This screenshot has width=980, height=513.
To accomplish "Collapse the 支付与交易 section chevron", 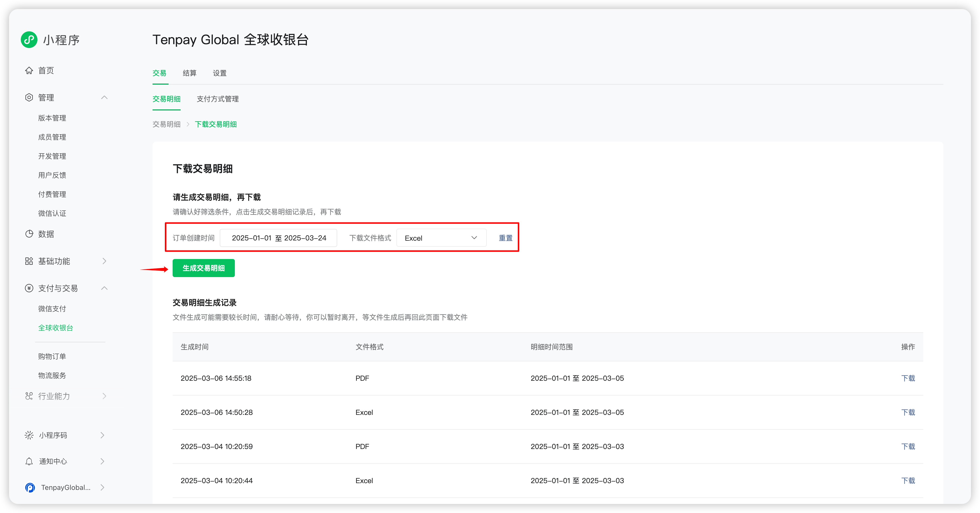I will coord(104,288).
